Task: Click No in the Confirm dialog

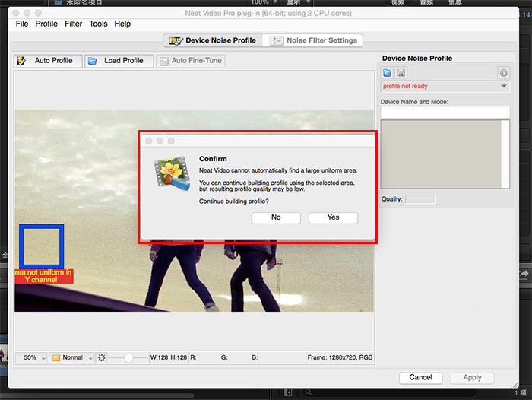Action: [x=276, y=217]
